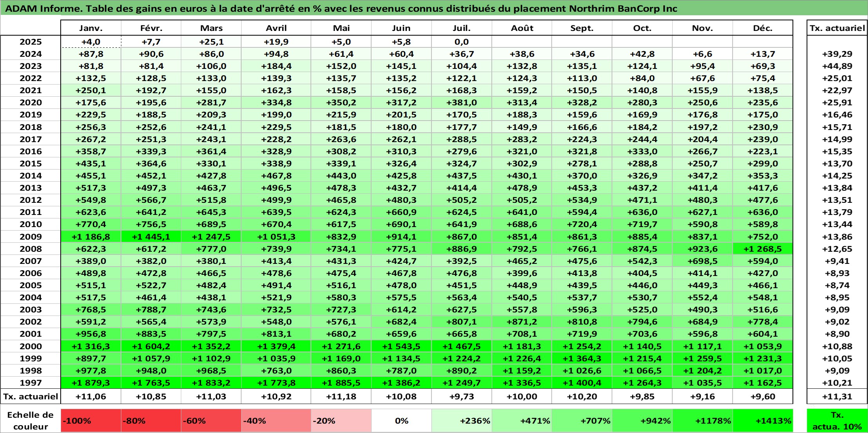Click the value '+580,3' in May 2004

[x=341, y=298]
